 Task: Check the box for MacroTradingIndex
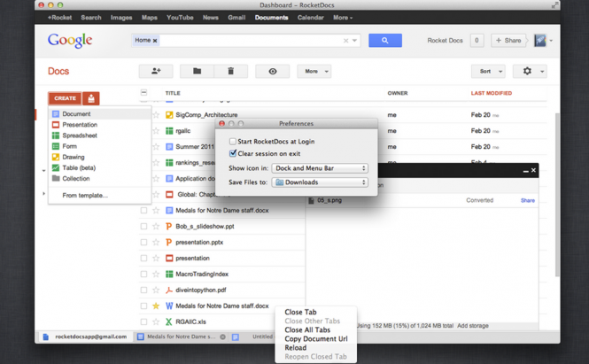coord(143,274)
